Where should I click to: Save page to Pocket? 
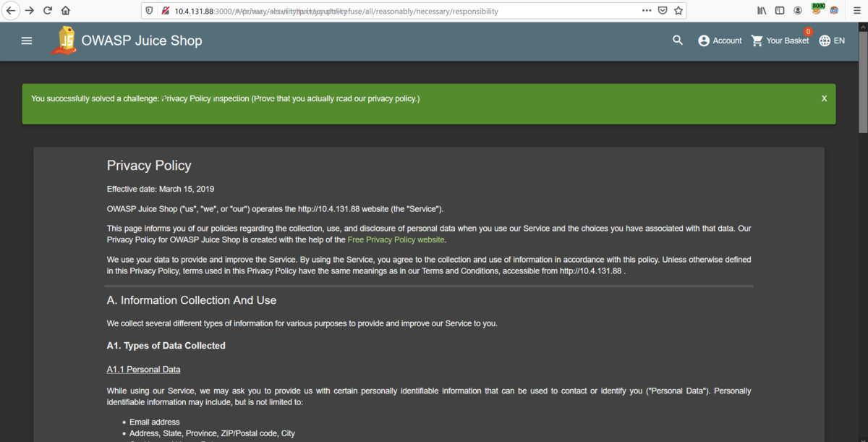click(x=663, y=11)
